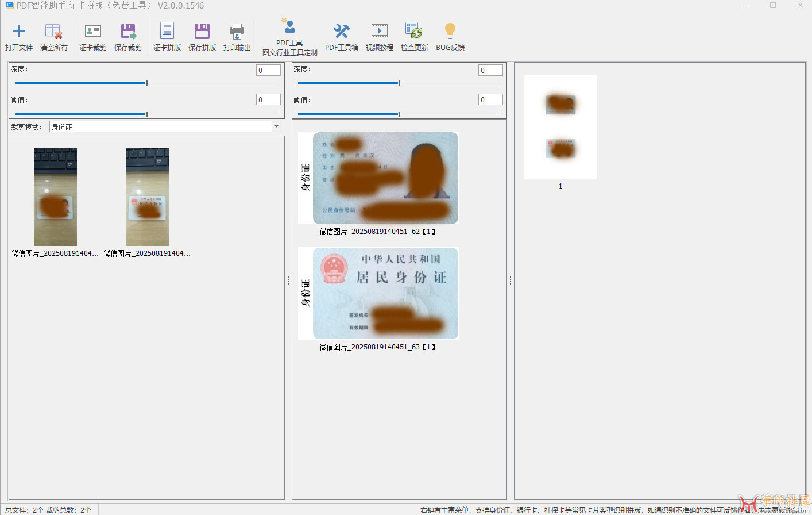Click the left panel depth (深度) slider

(146, 83)
